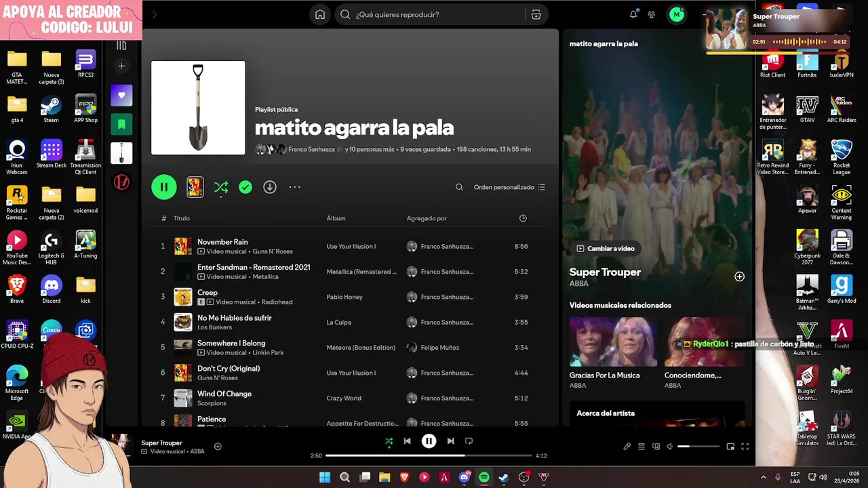This screenshot has width=868, height=488.
Task: Skip to previous track in player bar
Action: pyautogui.click(x=407, y=441)
